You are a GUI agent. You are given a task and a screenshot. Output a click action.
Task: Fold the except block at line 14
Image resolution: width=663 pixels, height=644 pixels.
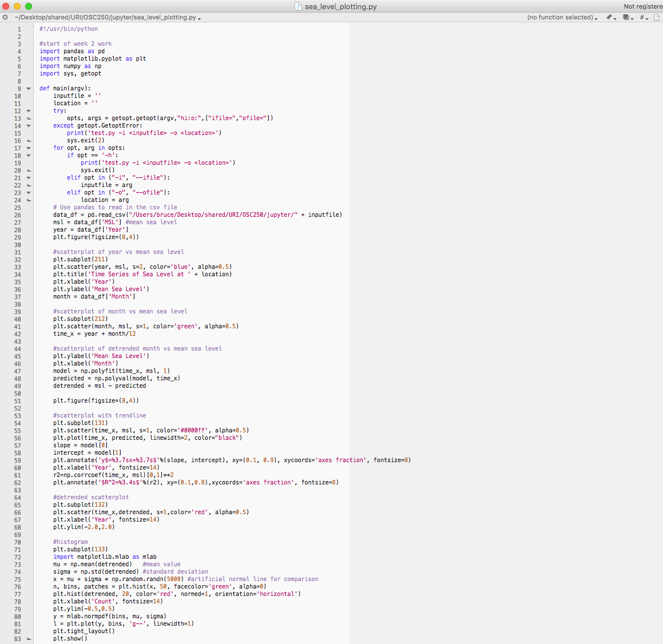29,126
